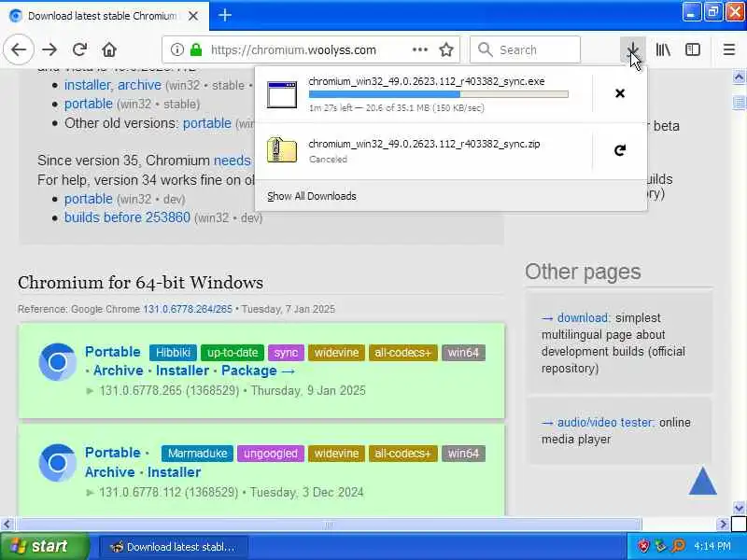Open builds before 253860 link
Screen dimensions: 747x560
click(127, 217)
